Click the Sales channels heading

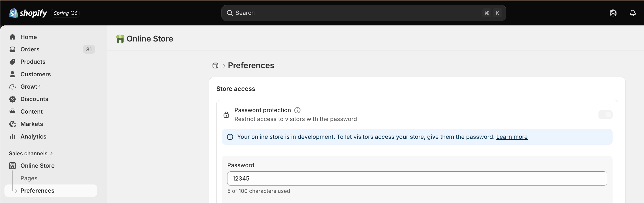point(28,153)
